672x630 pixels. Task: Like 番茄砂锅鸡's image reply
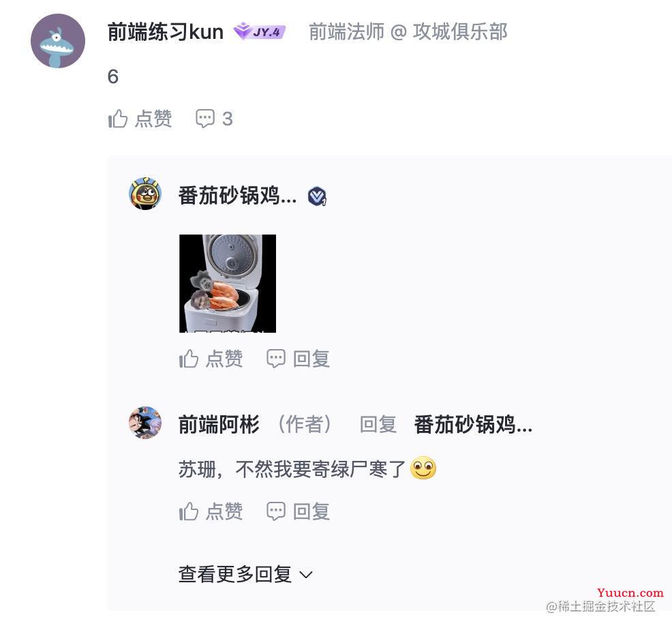tap(211, 359)
